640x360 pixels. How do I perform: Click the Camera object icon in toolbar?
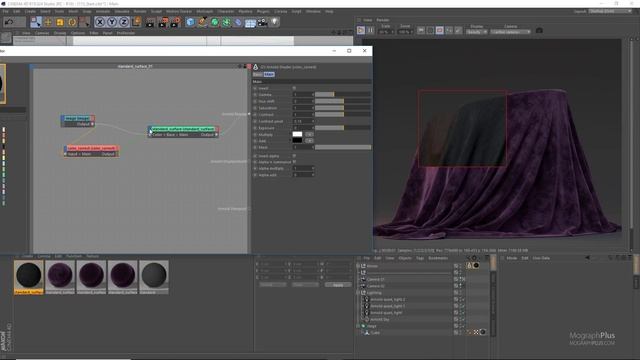[262, 22]
